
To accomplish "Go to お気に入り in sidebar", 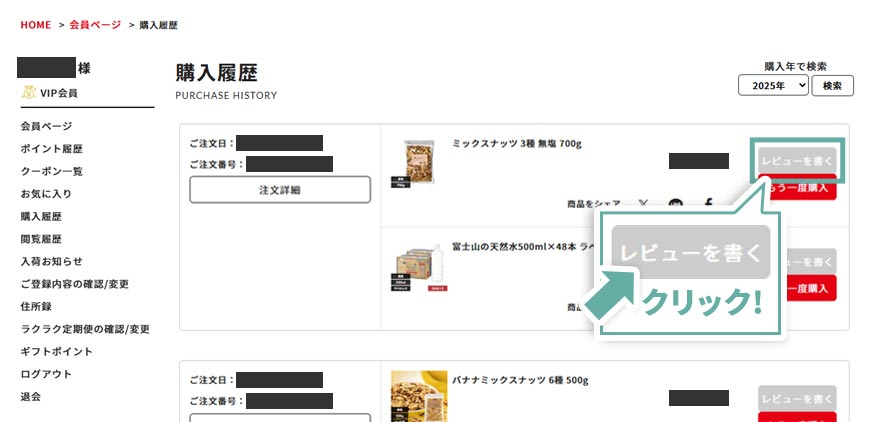I will coord(46,194).
